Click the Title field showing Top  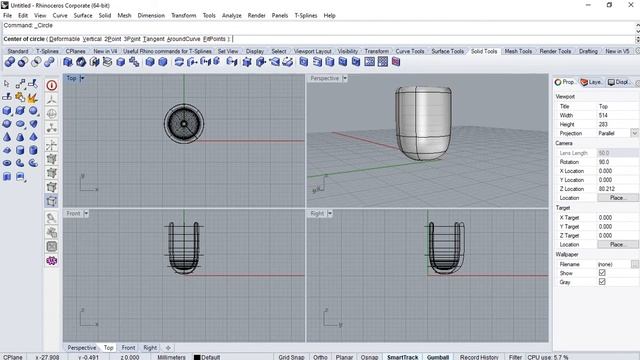pos(617,106)
